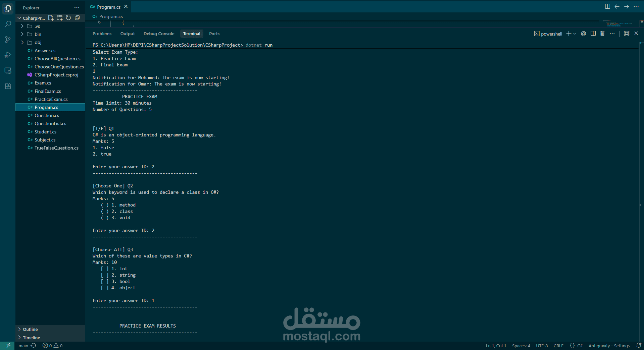Click the notifications bell in the status bar
Image resolution: width=644 pixels, height=350 pixels.
[x=638, y=345]
